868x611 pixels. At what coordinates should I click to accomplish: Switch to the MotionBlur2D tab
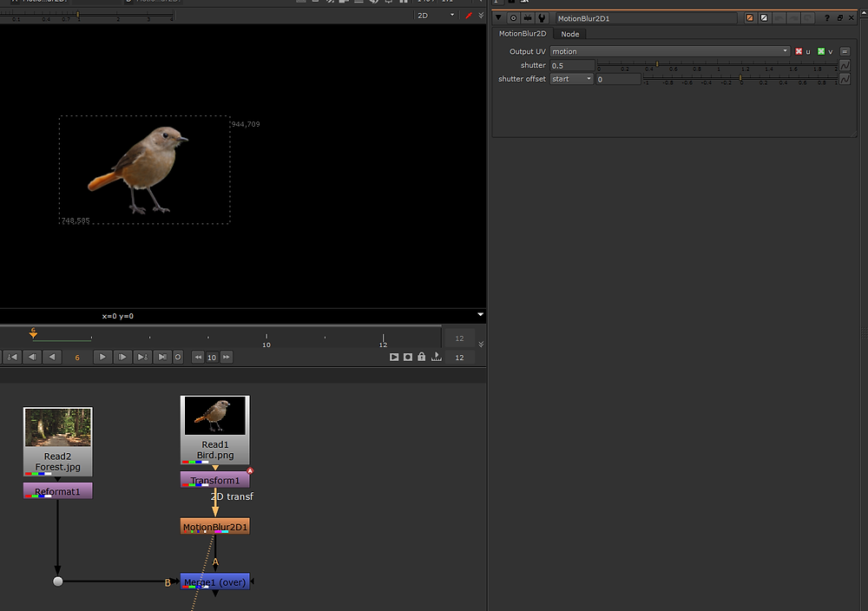click(523, 34)
